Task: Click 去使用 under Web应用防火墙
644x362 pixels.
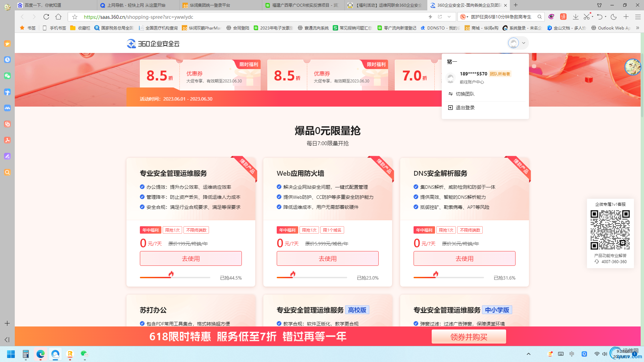Action: [x=327, y=258]
